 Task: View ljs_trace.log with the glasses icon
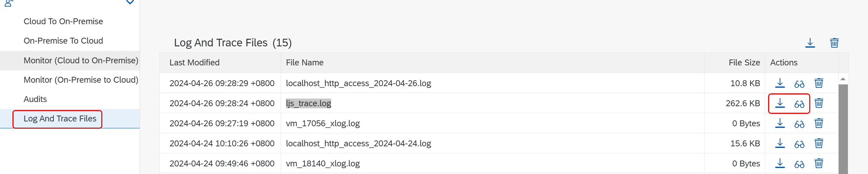point(799,103)
